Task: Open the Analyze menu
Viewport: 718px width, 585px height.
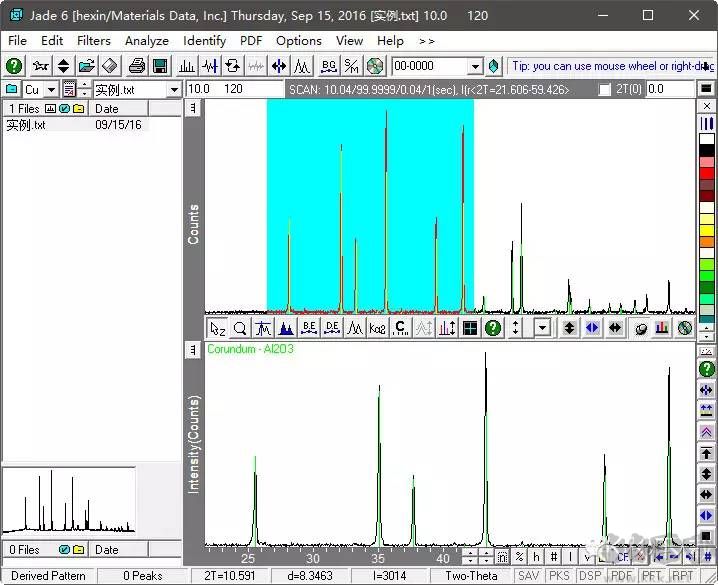Action: coord(146,41)
